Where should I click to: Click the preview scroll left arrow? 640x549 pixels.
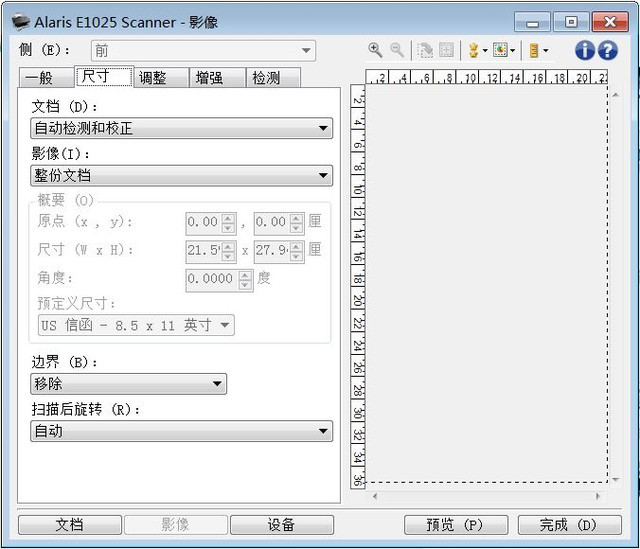(x=375, y=496)
